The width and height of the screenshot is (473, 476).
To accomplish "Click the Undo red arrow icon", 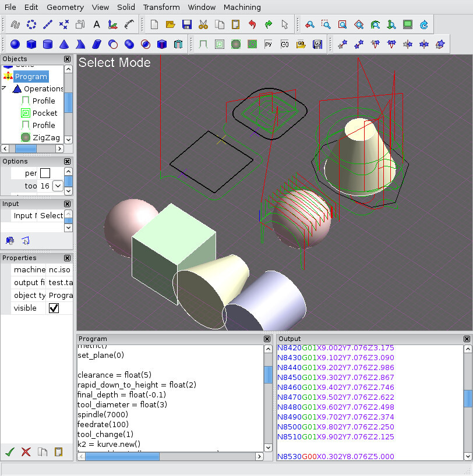I will (252, 24).
